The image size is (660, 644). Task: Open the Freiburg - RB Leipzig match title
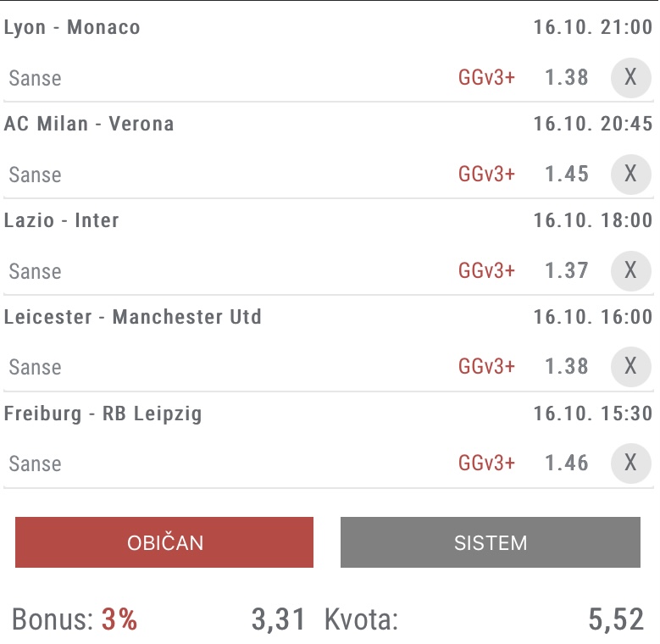(103, 414)
